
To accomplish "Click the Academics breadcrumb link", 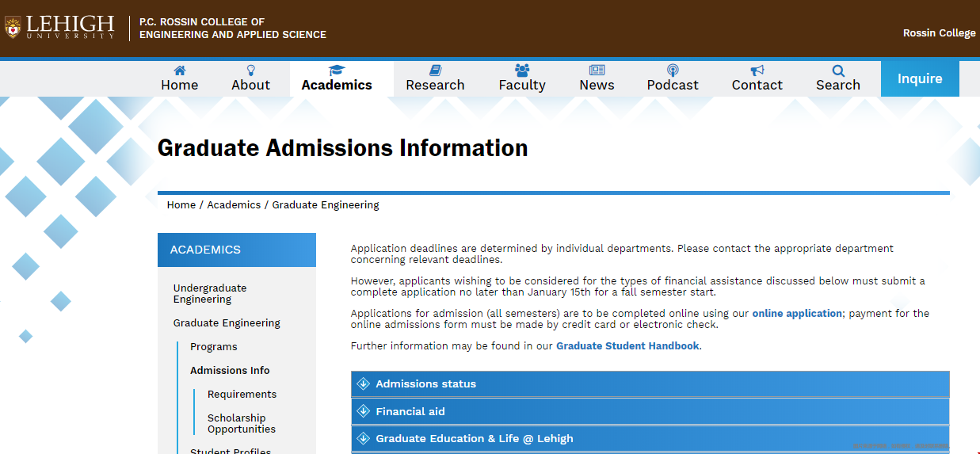I will click(x=234, y=205).
